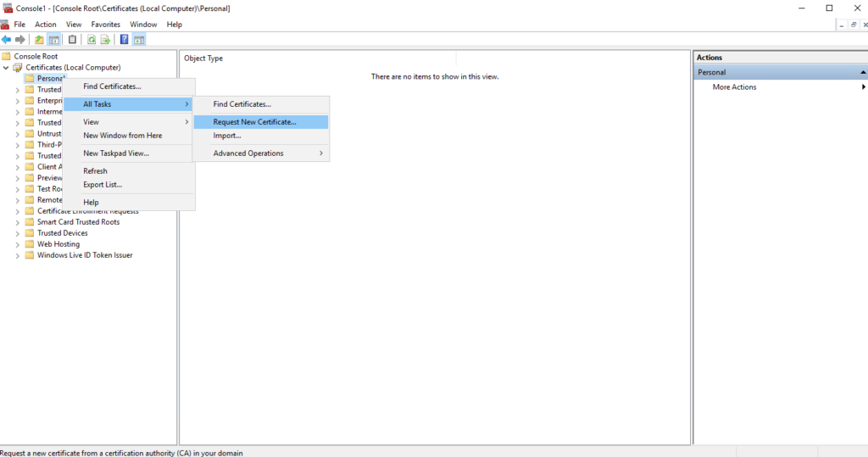The width and height of the screenshot is (868, 457).
Task: Click the Object Type column header
Action: 203,59
